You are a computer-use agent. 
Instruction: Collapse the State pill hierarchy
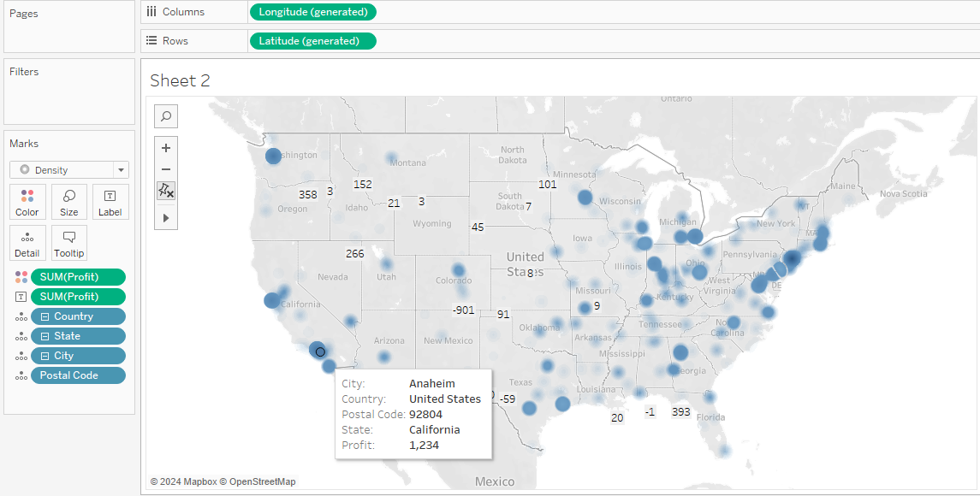click(45, 336)
